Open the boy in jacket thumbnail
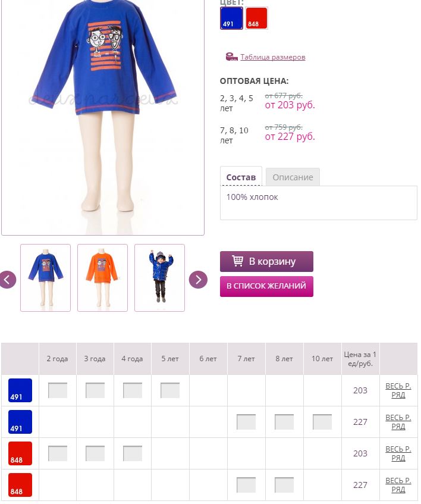Viewport: 421px width, 504px height. [159, 278]
